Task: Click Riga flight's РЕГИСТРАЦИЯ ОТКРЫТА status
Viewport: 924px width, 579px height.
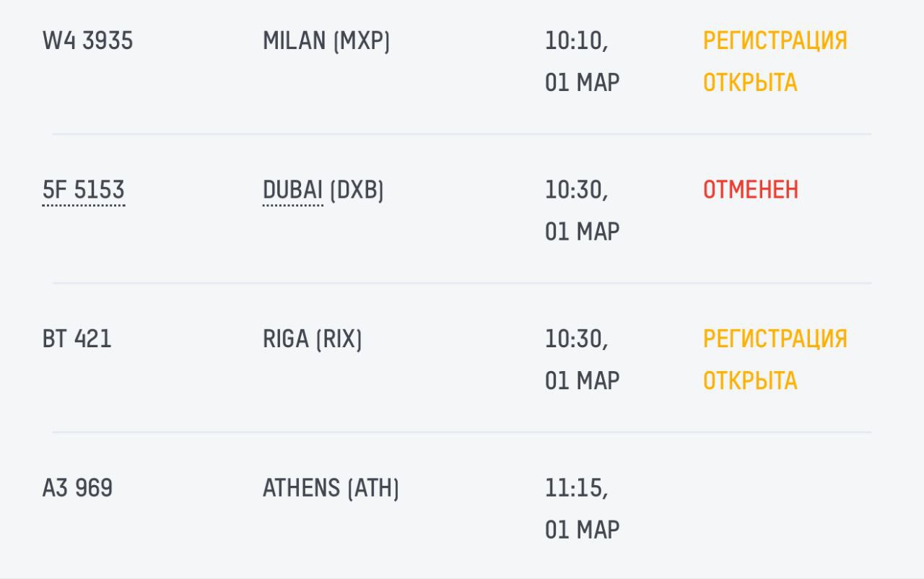Action: click(x=775, y=360)
